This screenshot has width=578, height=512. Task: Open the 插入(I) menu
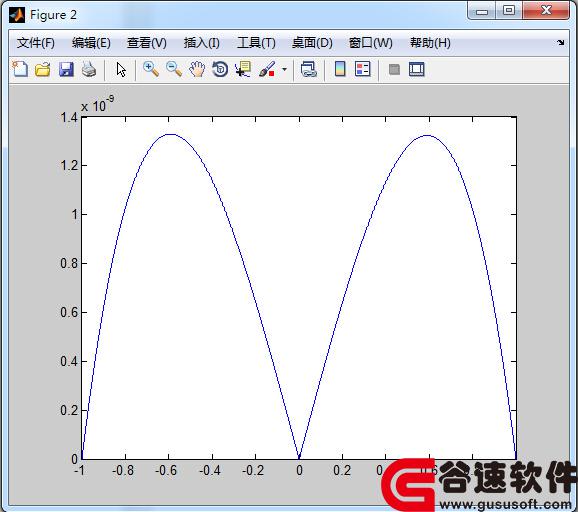[x=202, y=43]
